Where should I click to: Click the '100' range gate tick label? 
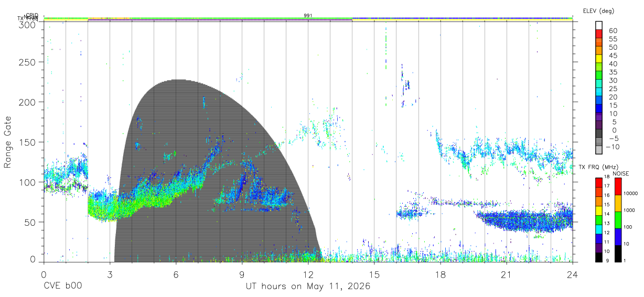pos(28,182)
